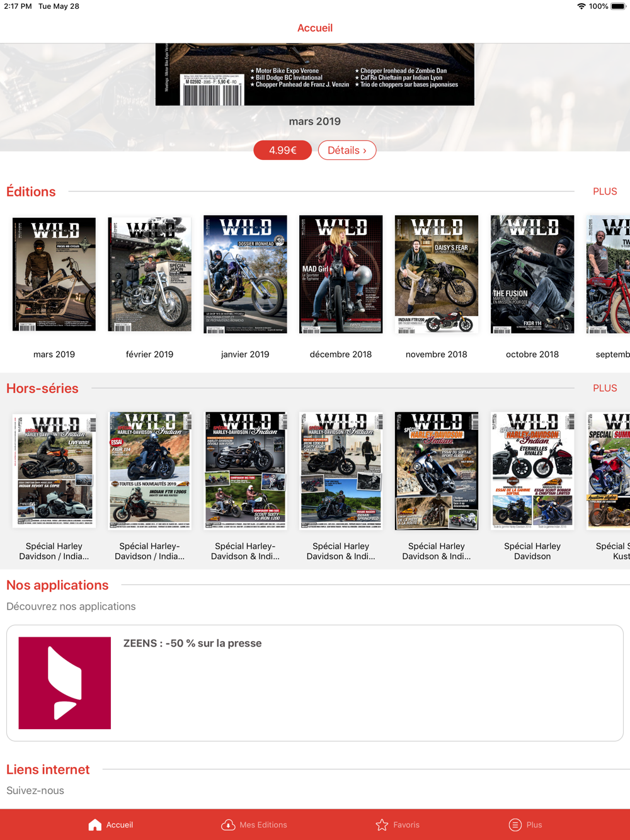Image resolution: width=630 pixels, height=840 pixels.
Task: Select the 'mars 2019' label under Éditions
Action: coord(54,355)
